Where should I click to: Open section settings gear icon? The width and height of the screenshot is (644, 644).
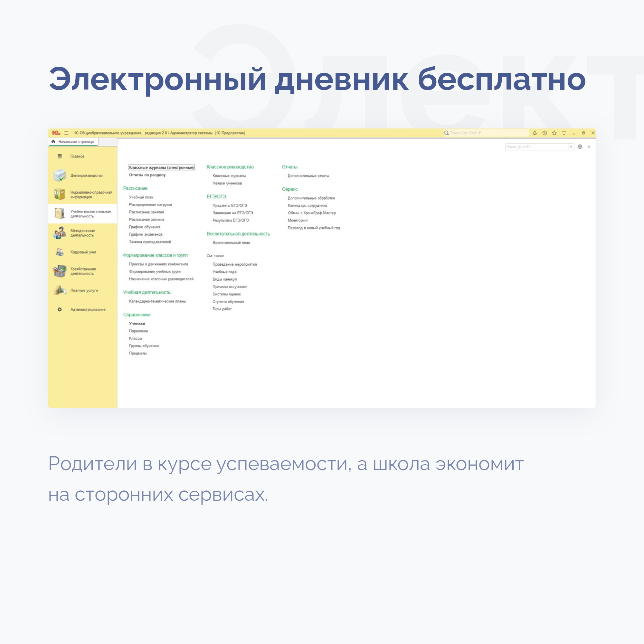click(x=580, y=147)
